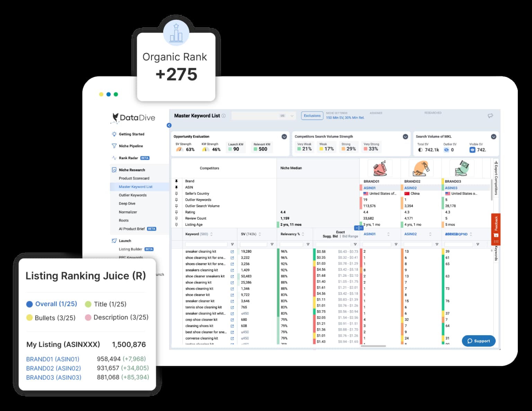
Task: Pin the Outlier Keywords row
Action: pyautogui.click(x=176, y=200)
